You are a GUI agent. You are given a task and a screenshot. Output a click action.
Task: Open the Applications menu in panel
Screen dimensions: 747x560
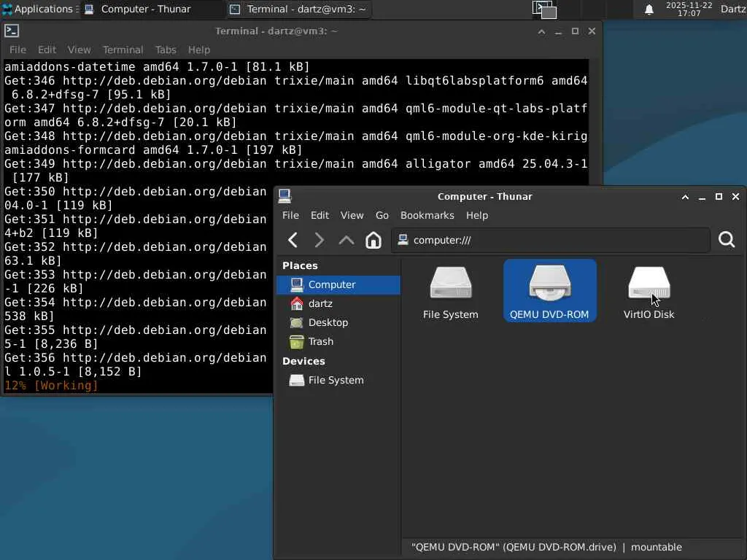click(x=39, y=9)
